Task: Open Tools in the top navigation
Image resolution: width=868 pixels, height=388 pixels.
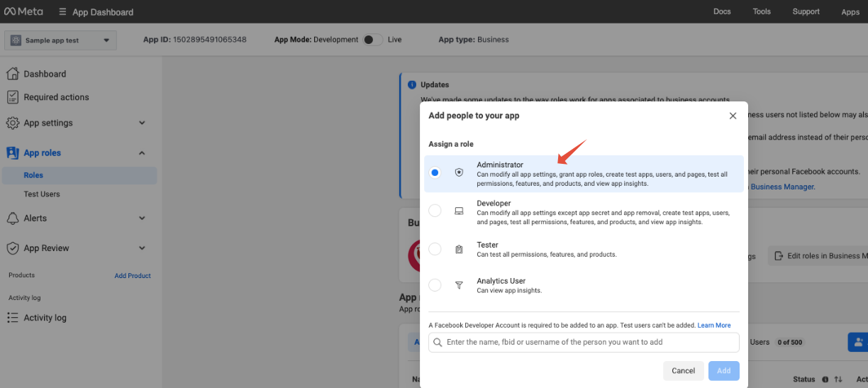Action: click(762, 11)
